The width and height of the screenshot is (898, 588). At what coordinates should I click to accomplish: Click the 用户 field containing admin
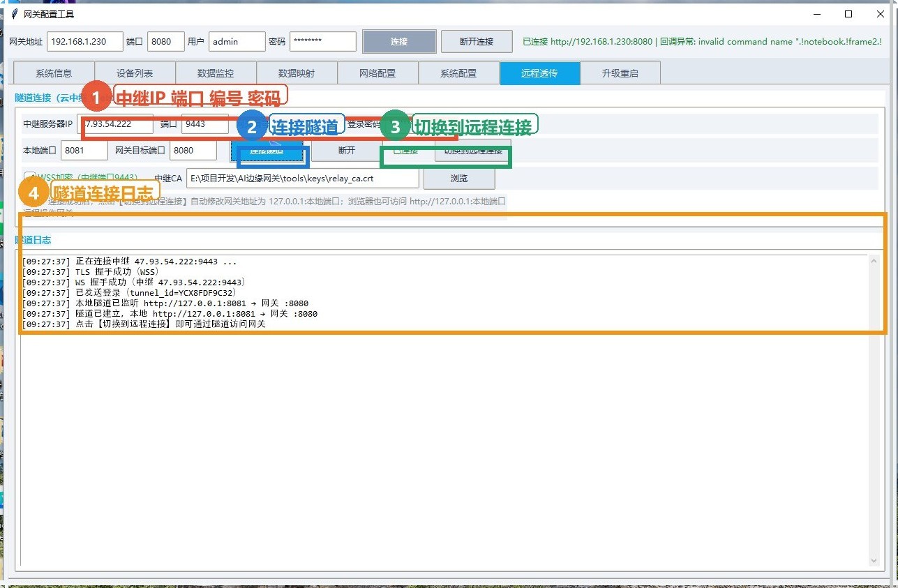[x=237, y=41]
